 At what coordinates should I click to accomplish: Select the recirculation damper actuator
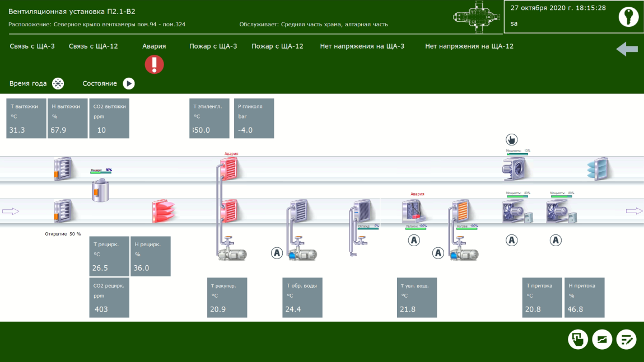(100, 189)
